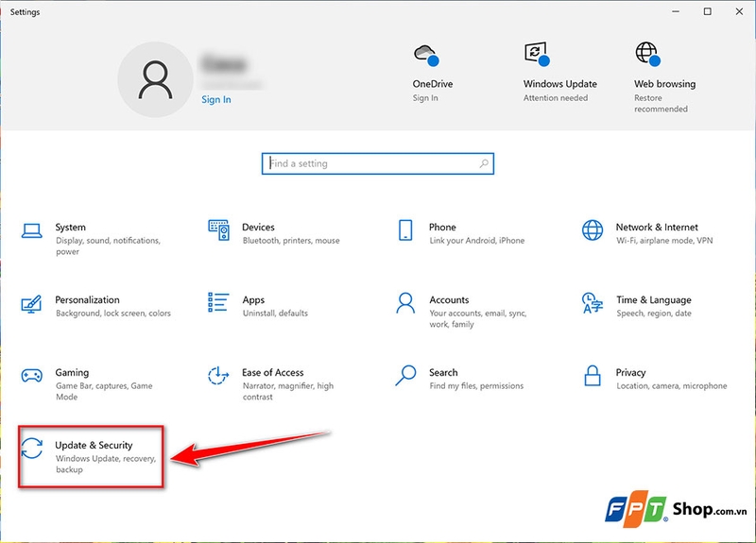756x543 pixels.
Task: Open the Gaming controller icon
Action: 32,375
